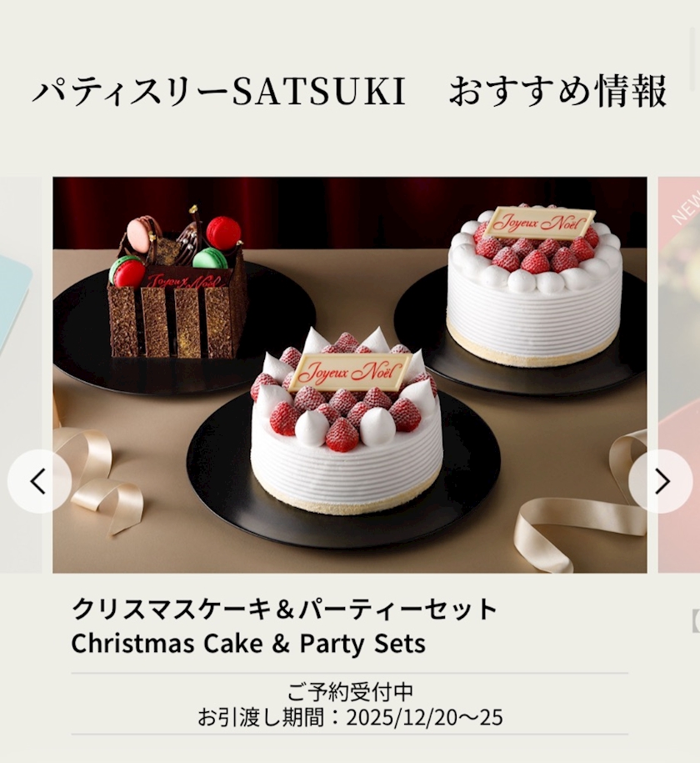
Task: Click the ご予約受付中 reservation notice
Action: (x=350, y=691)
